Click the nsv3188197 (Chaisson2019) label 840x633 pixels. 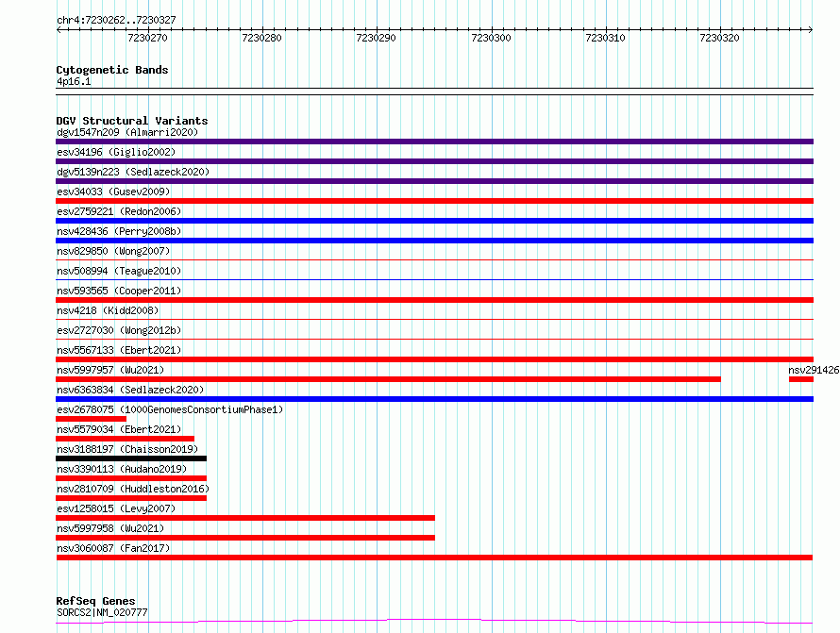click(x=127, y=449)
